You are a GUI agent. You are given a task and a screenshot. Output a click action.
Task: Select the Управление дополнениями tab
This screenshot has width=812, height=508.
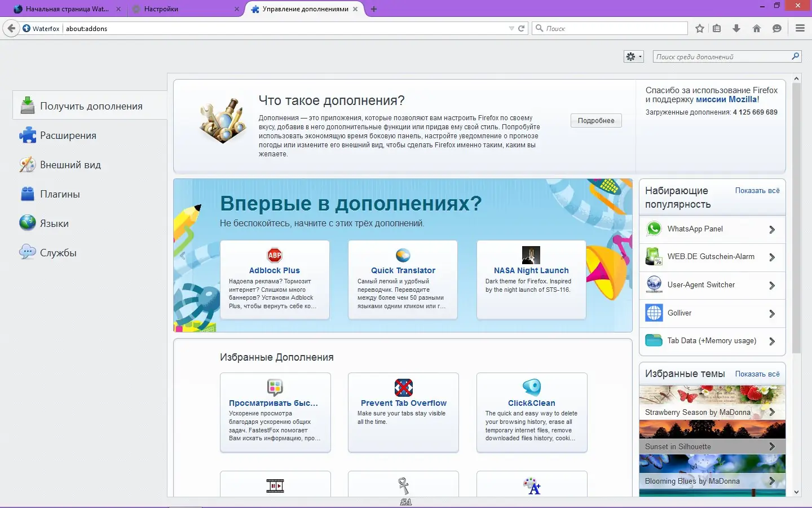[x=304, y=9]
